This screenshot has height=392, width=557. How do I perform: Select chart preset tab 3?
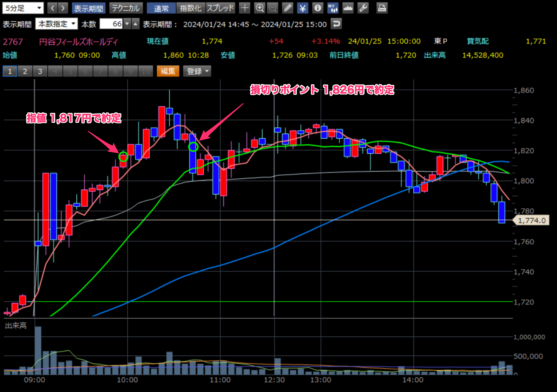(x=40, y=71)
